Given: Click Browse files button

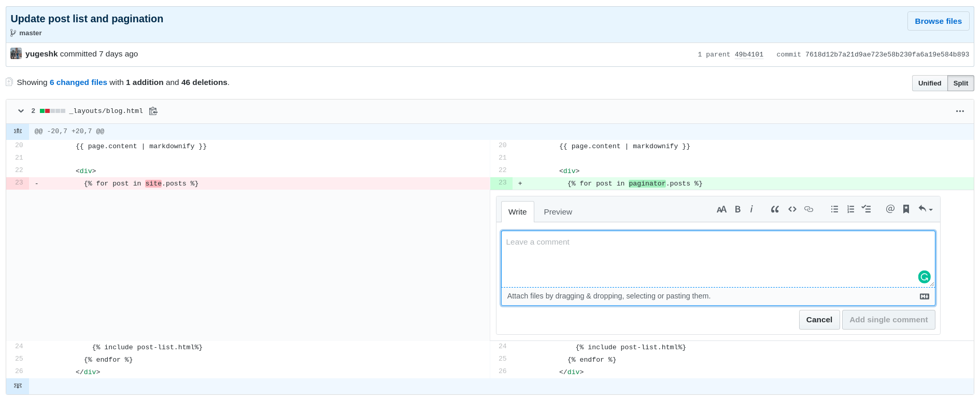Looking at the screenshot, I should [x=938, y=21].
